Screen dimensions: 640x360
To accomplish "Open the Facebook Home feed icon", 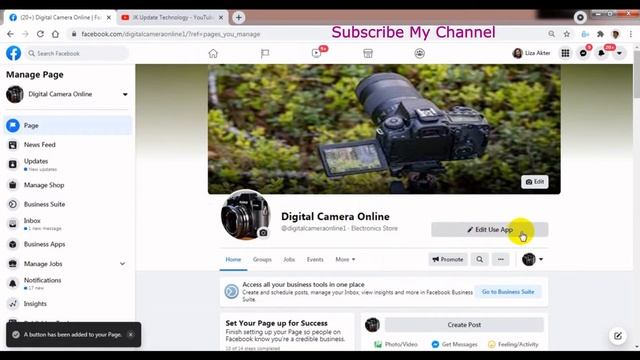I will pos(213,53).
